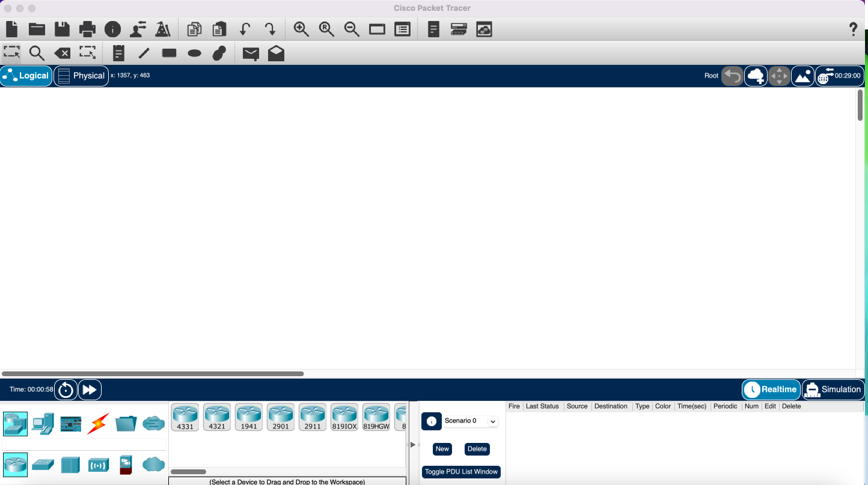
Task: Open the Help question mark
Action: tap(853, 29)
